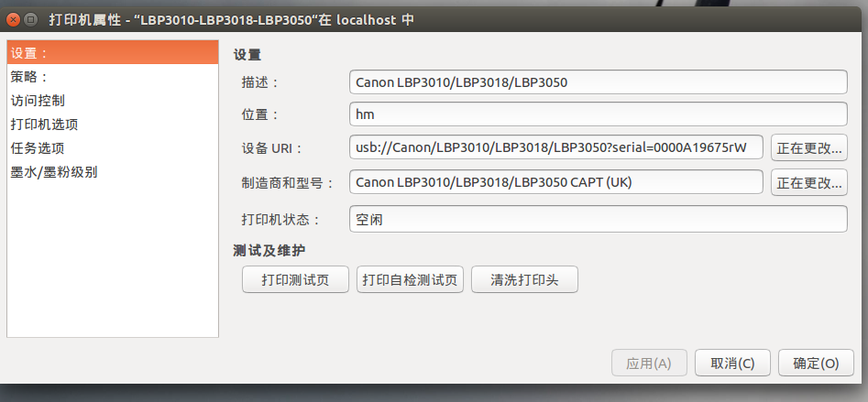Change make and model with 正在更改 button
Image resolution: width=868 pixels, height=402 pixels.
(808, 182)
